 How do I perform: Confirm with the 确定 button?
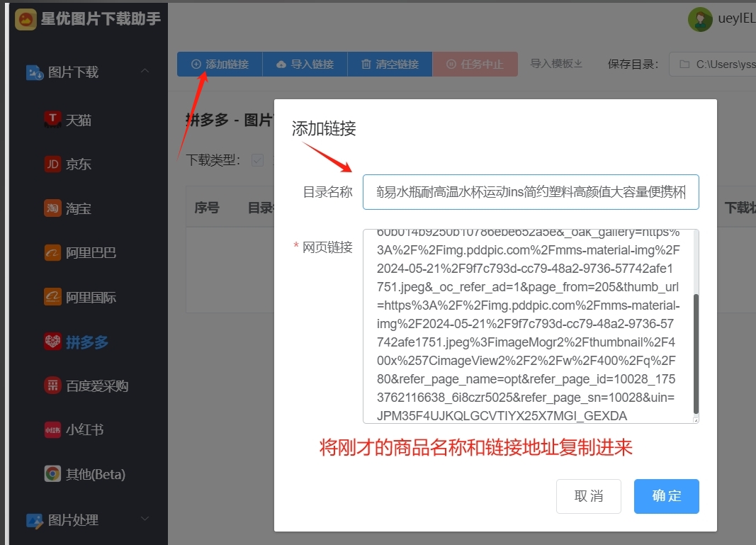(666, 496)
